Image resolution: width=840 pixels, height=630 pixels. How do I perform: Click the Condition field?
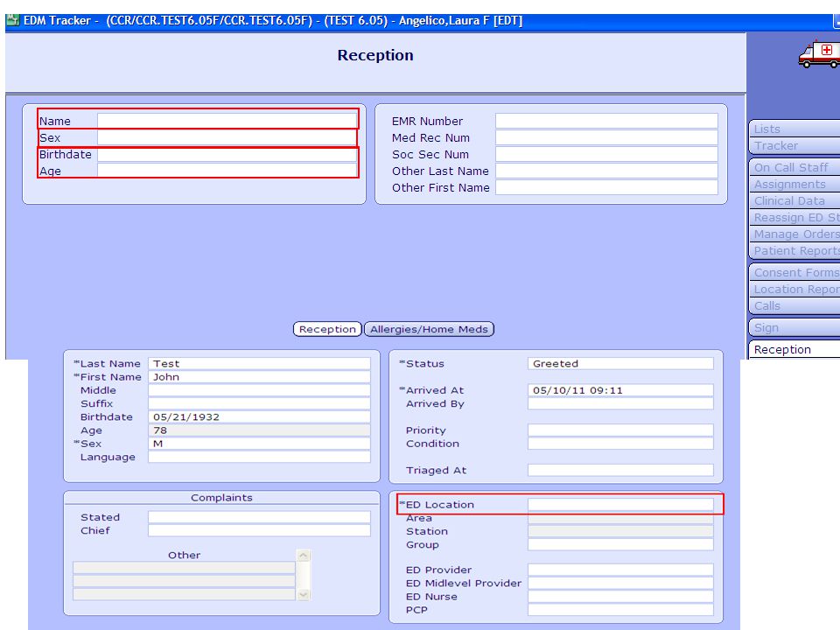point(621,444)
